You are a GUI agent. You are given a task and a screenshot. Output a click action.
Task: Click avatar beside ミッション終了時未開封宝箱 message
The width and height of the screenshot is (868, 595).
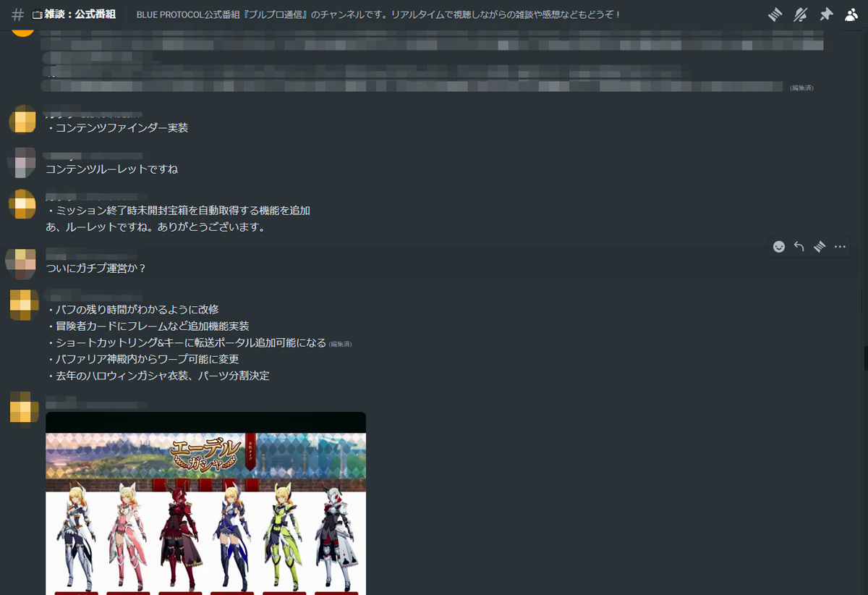22,204
